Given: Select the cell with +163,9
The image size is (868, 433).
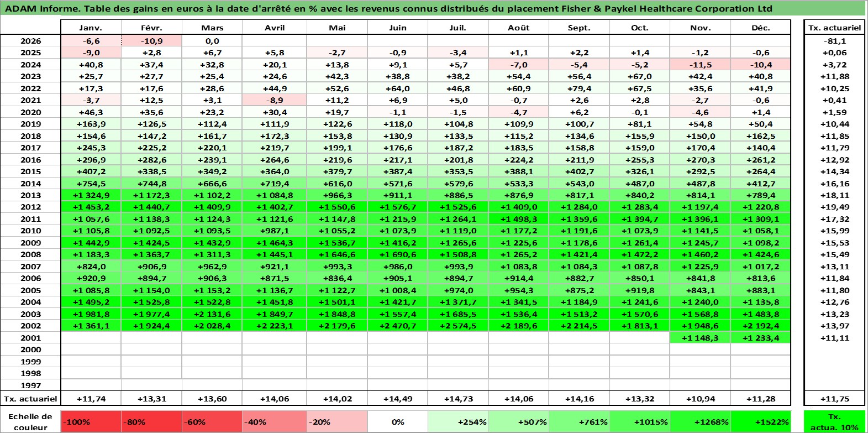Looking at the screenshot, I should pos(91,124).
